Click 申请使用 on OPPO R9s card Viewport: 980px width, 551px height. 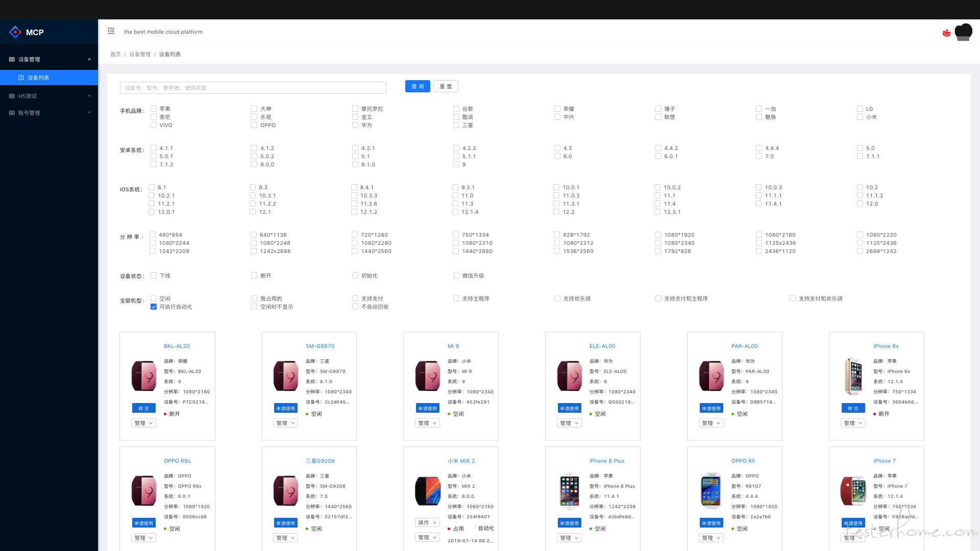click(x=143, y=523)
